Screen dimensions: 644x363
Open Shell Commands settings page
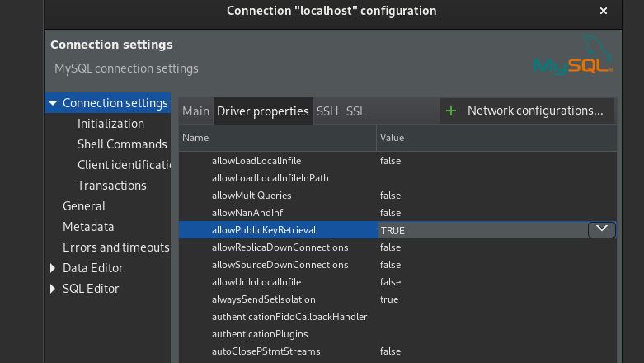122,144
